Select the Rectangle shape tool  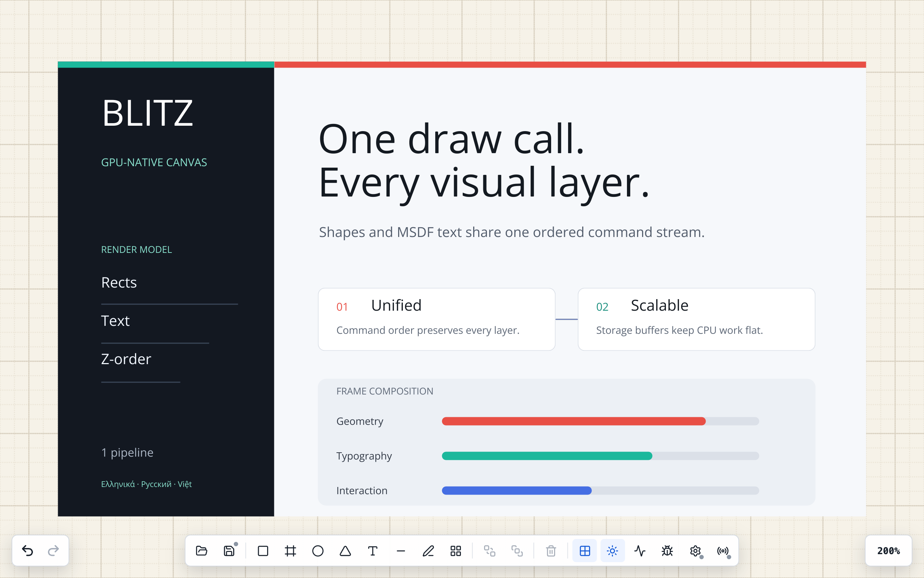263,551
